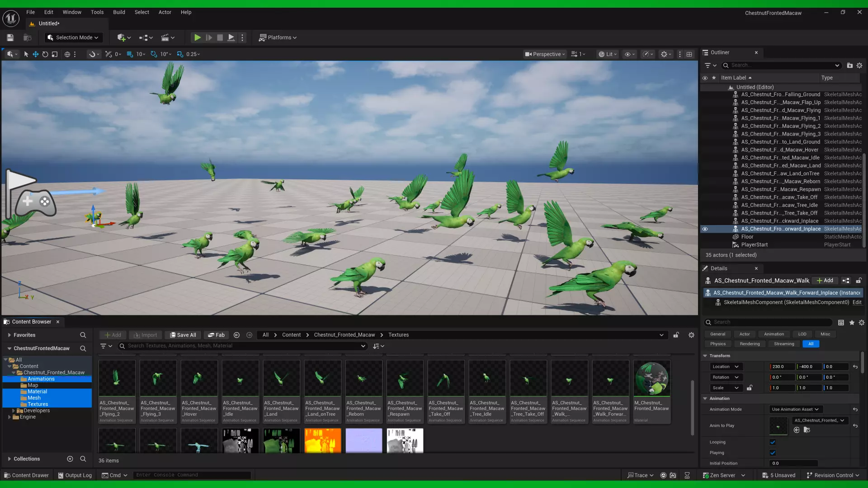Click the world coordinate system globe icon
This screenshot has width=868, height=488.
coord(67,54)
